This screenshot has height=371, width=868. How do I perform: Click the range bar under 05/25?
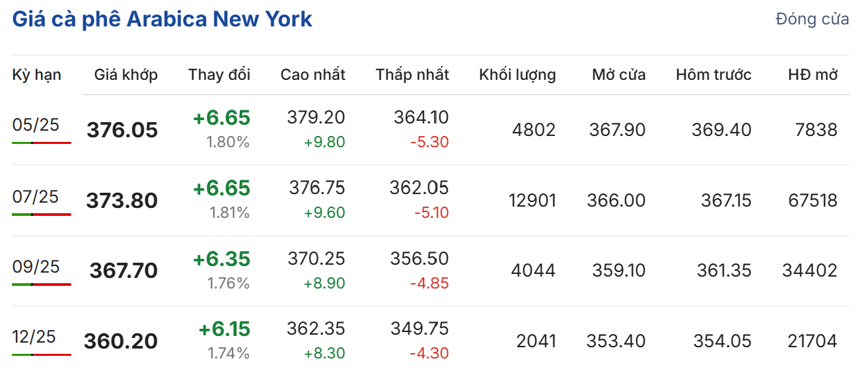tap(41, 143)
